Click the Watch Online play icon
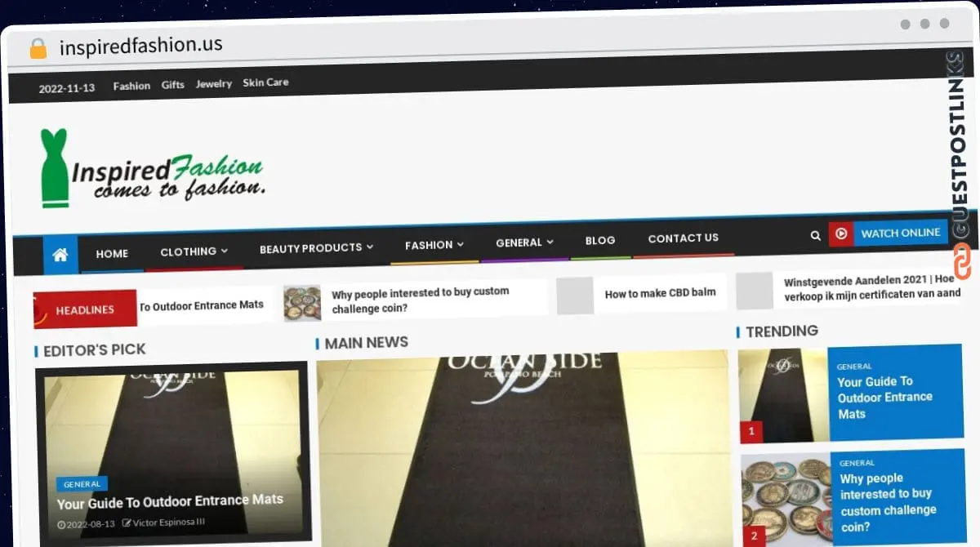The image size is (980, 547). [841, 234]
